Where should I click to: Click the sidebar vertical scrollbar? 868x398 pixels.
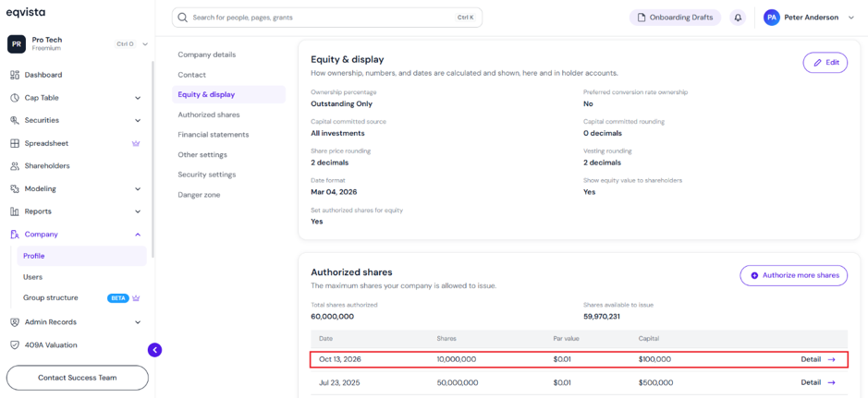pyautogui.click(x=153, y=159)
